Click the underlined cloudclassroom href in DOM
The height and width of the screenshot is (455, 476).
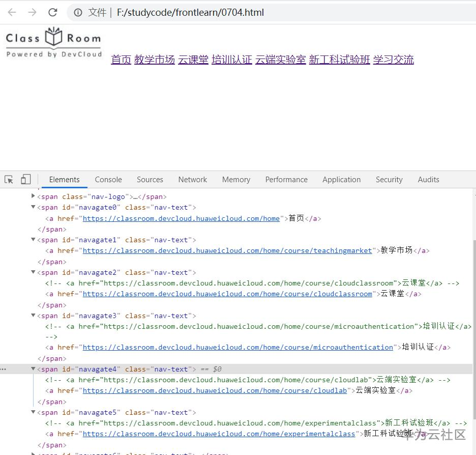coord(227,294)
